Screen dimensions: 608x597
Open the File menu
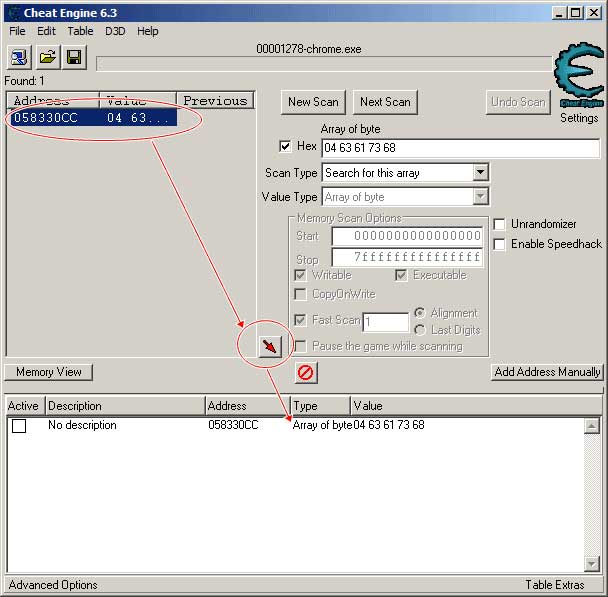click(x=17, y=31)
